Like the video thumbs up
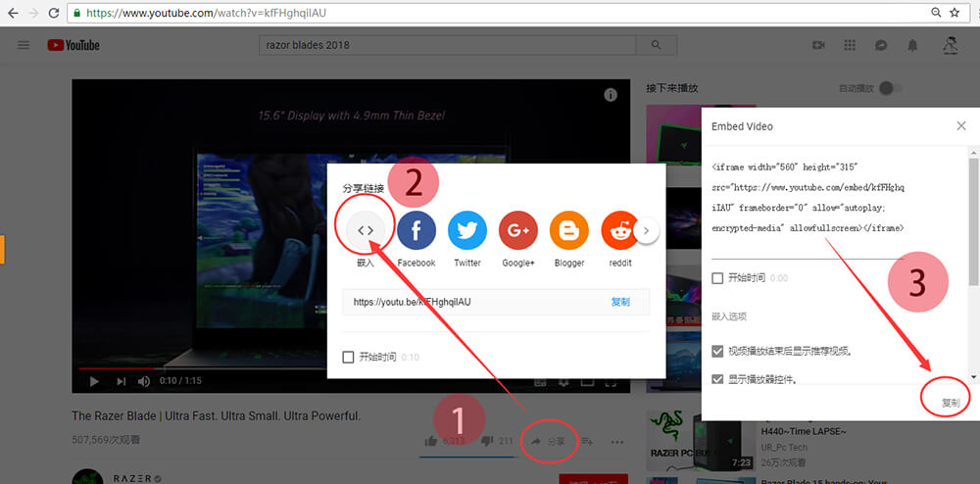 tap(430, 442)
